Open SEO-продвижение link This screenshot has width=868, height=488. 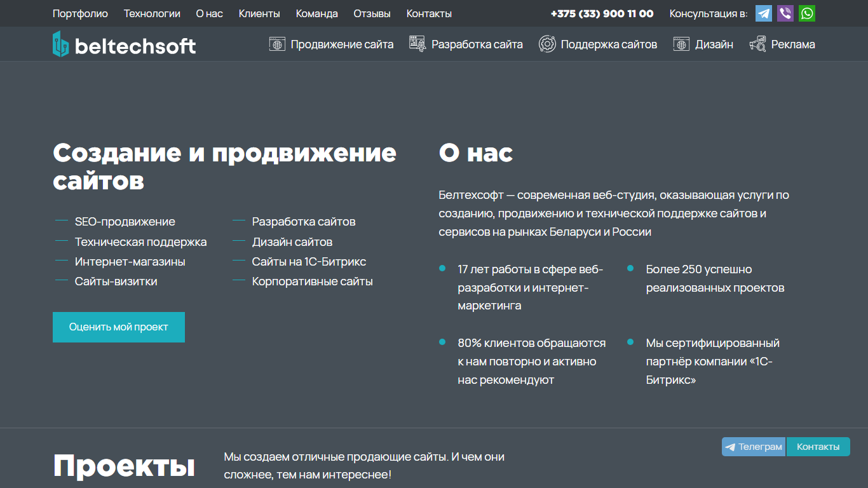(125, 222)
